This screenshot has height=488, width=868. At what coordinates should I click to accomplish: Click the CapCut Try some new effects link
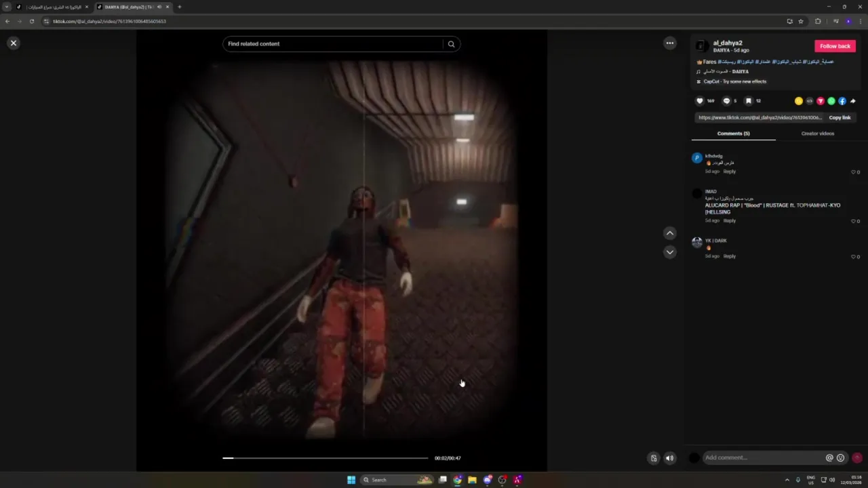point(734,81)
